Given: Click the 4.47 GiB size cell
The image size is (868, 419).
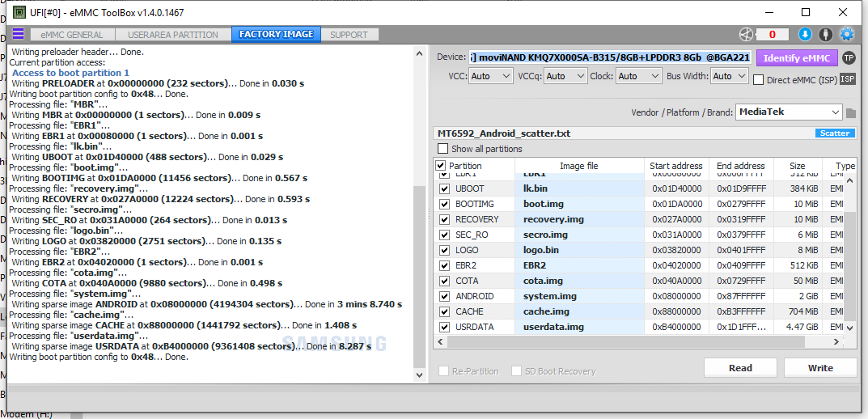Looking at the screenshot, I should click(x=798, y=327).
